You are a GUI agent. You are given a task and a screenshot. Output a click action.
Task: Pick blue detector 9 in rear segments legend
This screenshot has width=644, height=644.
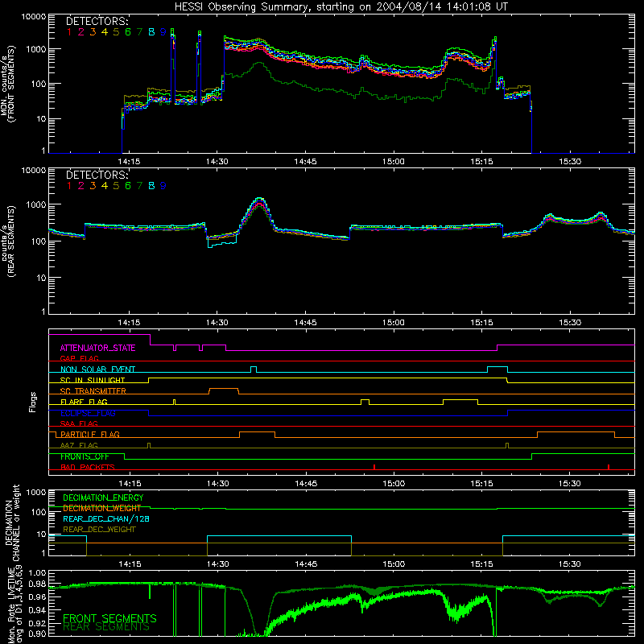click(x=163, y=186)
